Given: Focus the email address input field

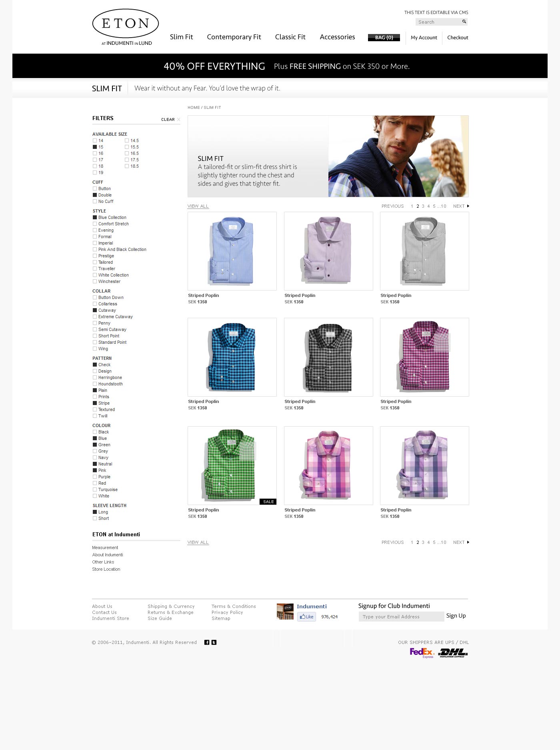Looking at the screenshot, I should 401,617.
